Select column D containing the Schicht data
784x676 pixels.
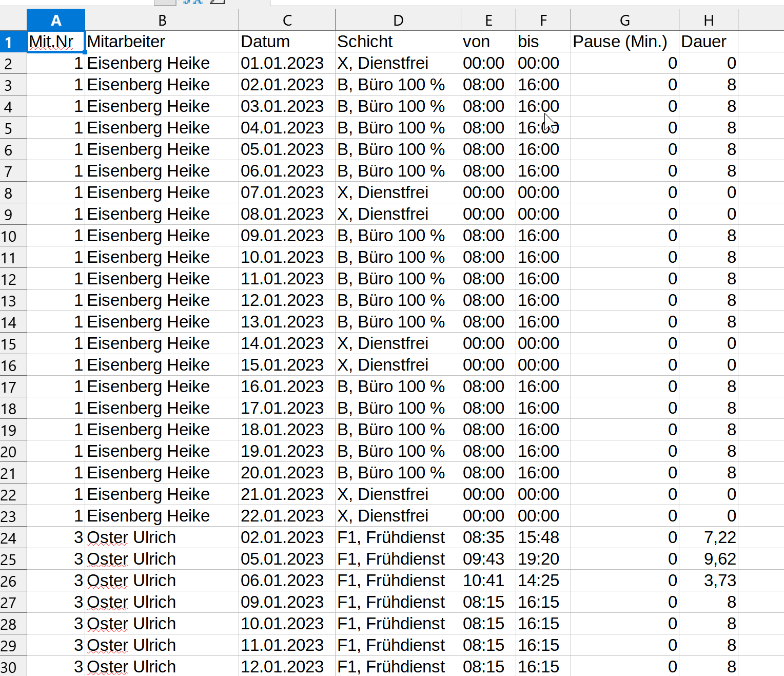(x=398, y=20)
